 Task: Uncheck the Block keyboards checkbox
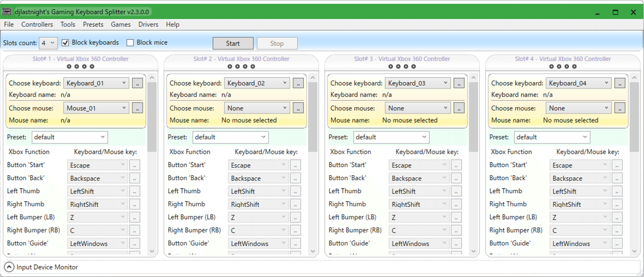coord(65,43)
